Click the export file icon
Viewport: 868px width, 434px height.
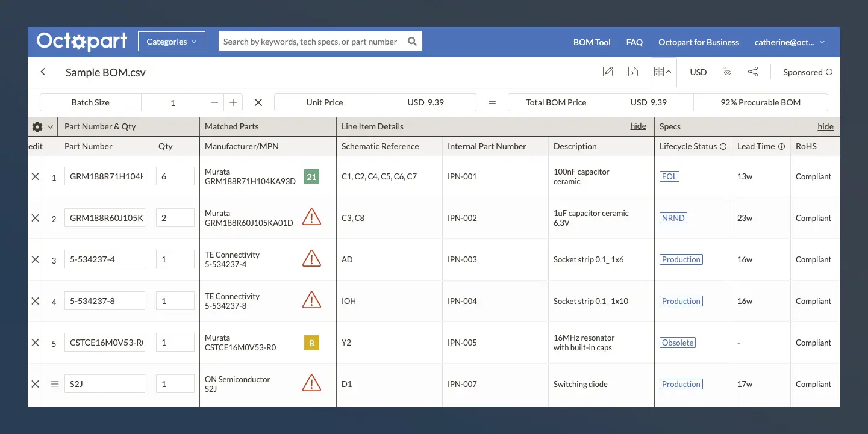pos(632,72)
